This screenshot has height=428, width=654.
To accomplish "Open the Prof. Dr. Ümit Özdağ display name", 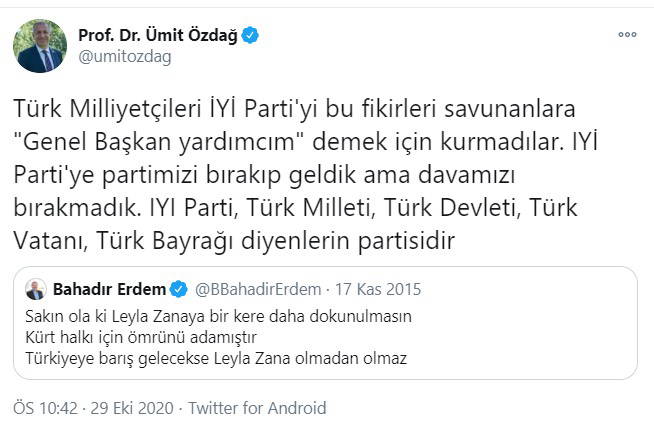I will 158,35.
